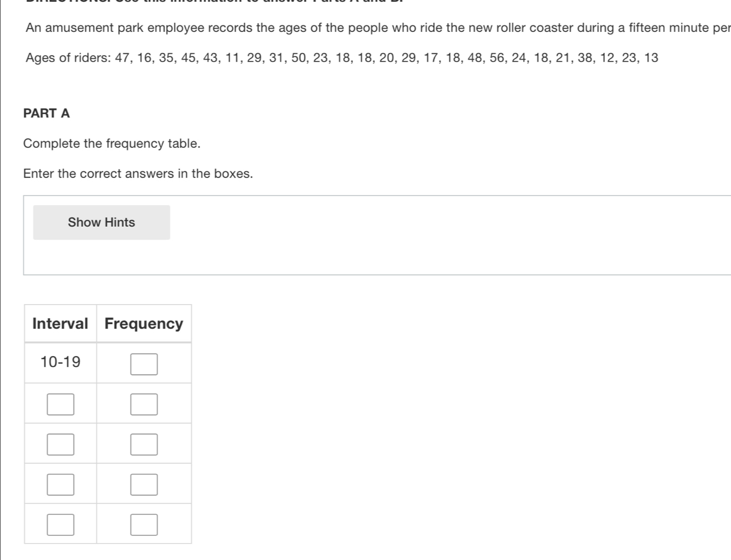
Task: Click the interval box in the second table row
Action: tap(61, 404)
